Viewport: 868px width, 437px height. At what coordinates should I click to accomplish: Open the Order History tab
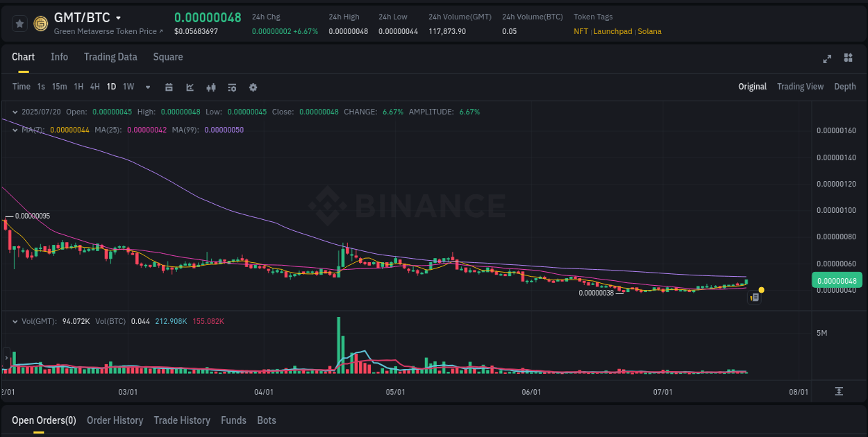pyautogui.click(x=115, y=420)
